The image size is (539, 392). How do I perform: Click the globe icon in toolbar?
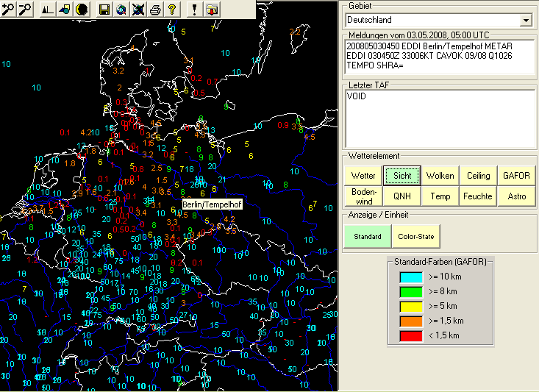(x=121, y=9)
